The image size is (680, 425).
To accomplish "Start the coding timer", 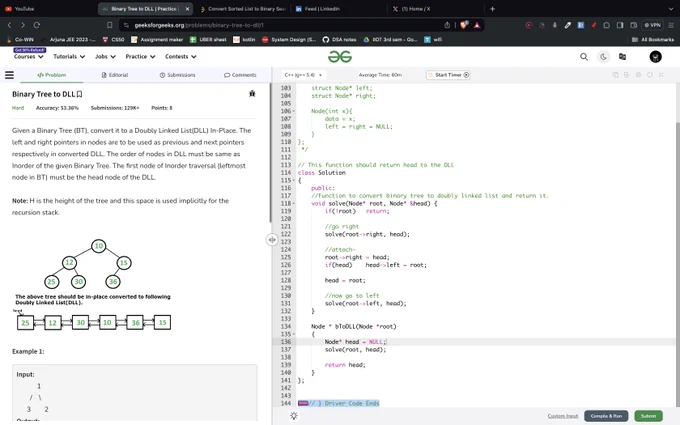I will click(x=448, y=75).
